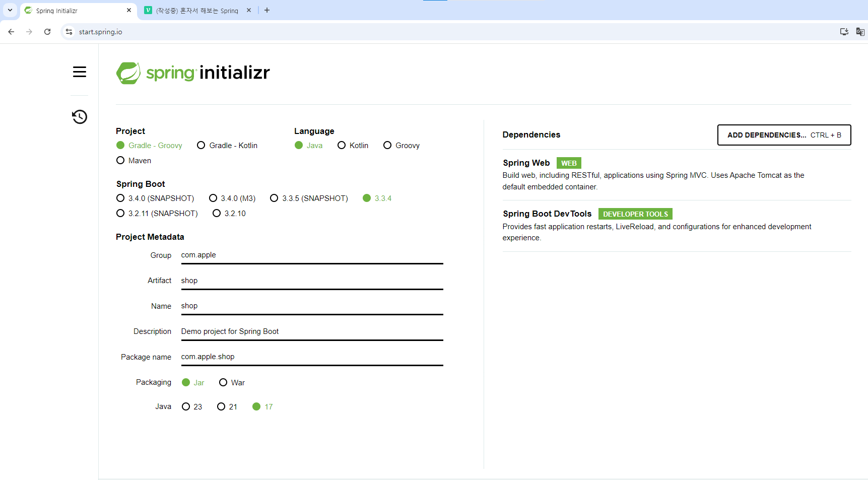
Task: Select Java version 21
Action: 227,407
